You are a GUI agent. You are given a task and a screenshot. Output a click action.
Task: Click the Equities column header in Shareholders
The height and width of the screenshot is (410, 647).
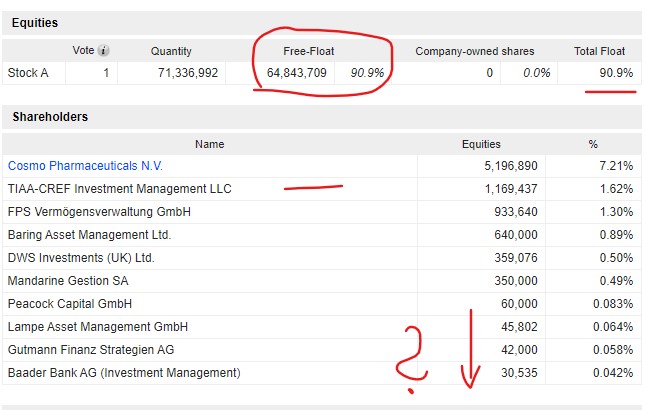(x=481, y=144)
